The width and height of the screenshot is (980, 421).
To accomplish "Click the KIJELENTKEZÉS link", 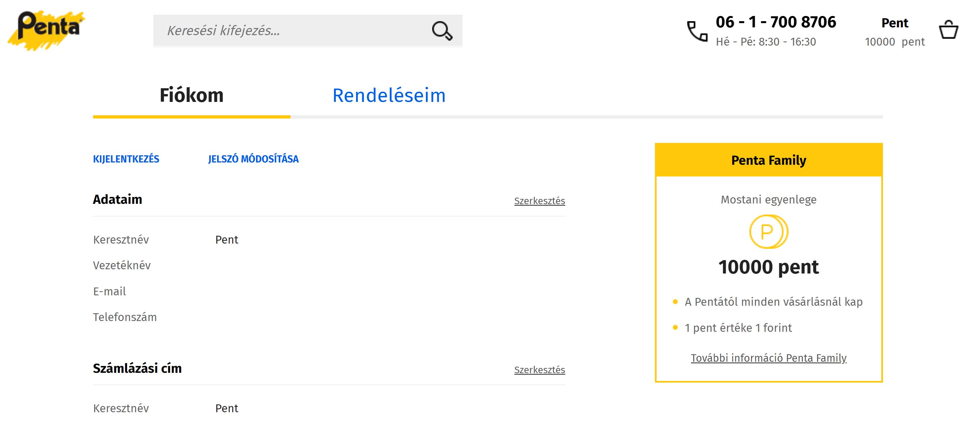I will (x=126, y=159).
